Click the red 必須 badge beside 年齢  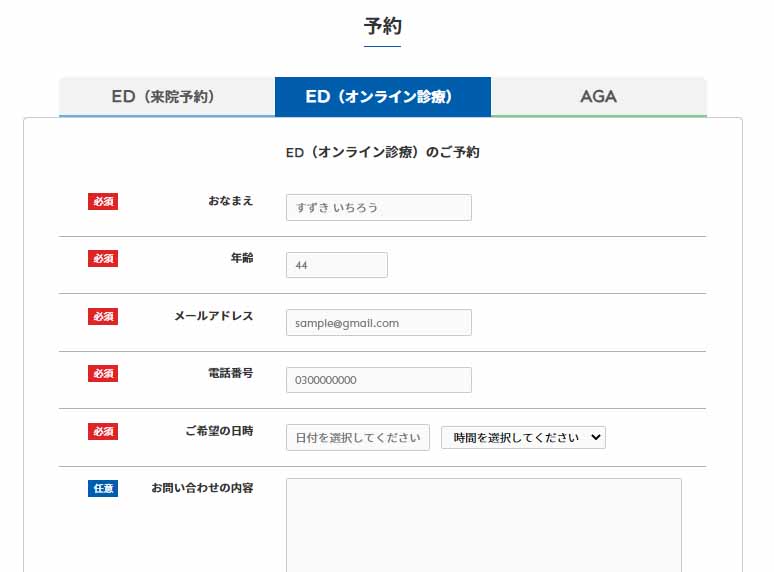point(103,259)
